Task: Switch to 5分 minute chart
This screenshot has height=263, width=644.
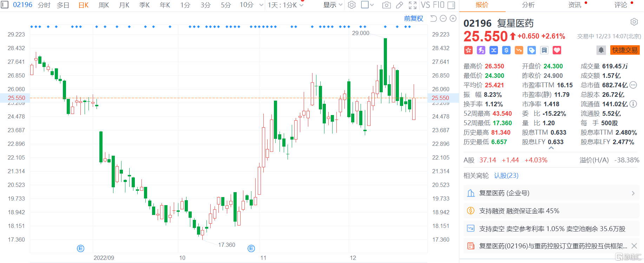Action: 226,5
